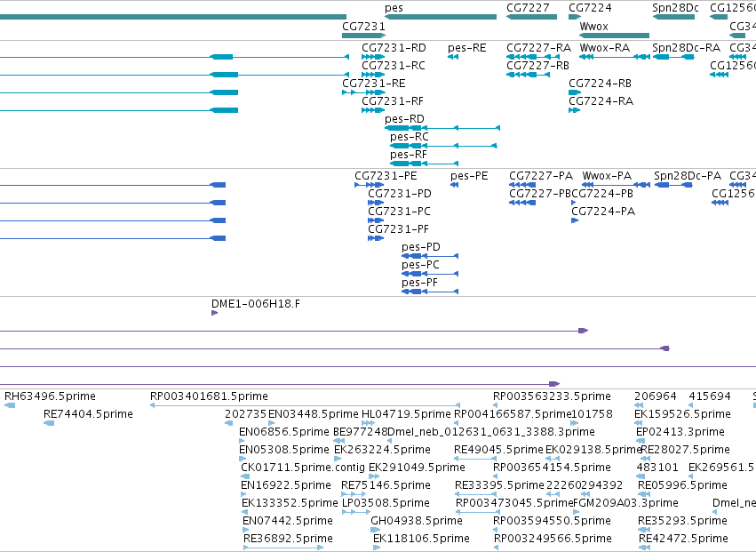Open the CG7227-RB transcript label

[537, 66]
